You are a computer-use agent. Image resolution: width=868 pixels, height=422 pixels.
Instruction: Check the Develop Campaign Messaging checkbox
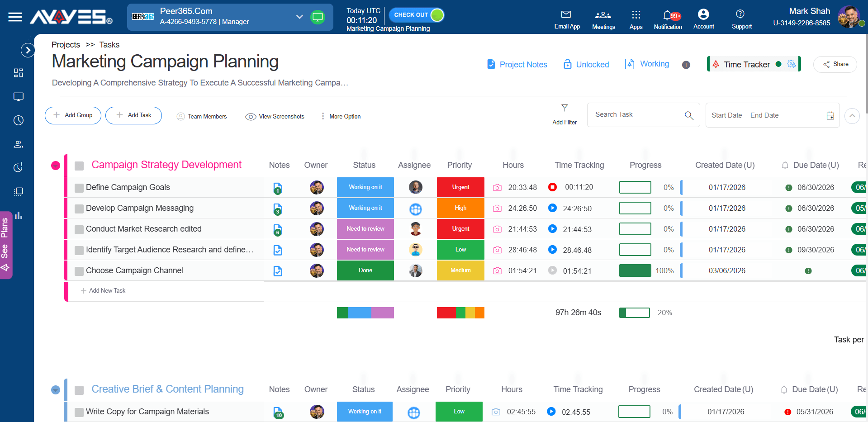point(79,209)
